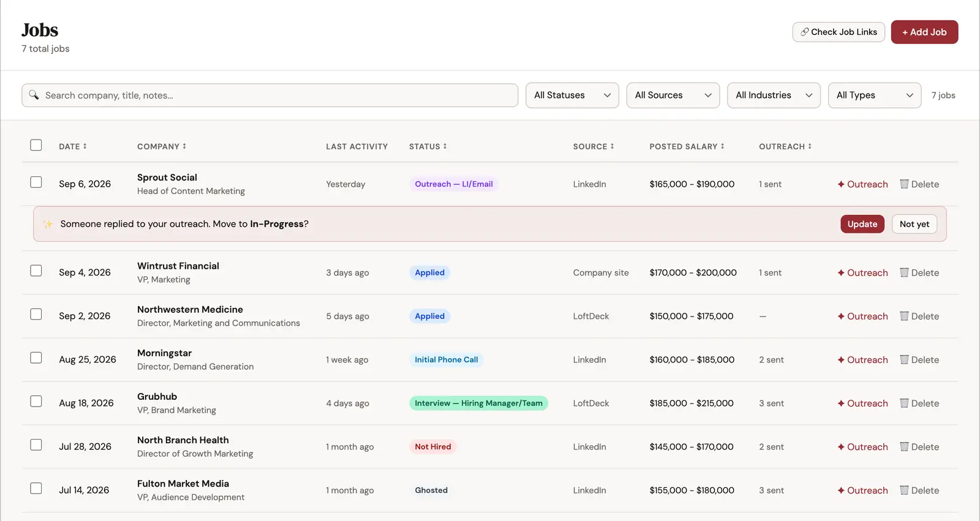Click Outreach link text for Morningstar

click(867, 359)
